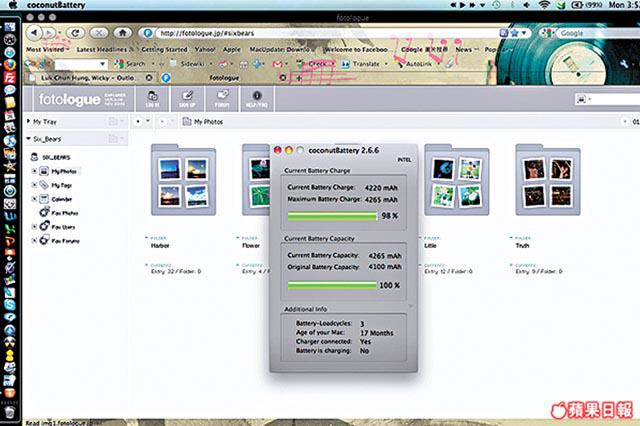The width and height of the screenshot is (640, 426).
Task: Open the Yahoo! bookmark
Action: point(205,49)
